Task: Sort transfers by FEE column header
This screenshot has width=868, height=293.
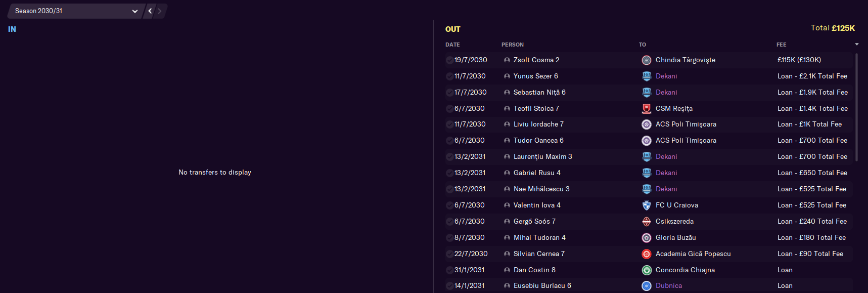Action: [781, 45]
